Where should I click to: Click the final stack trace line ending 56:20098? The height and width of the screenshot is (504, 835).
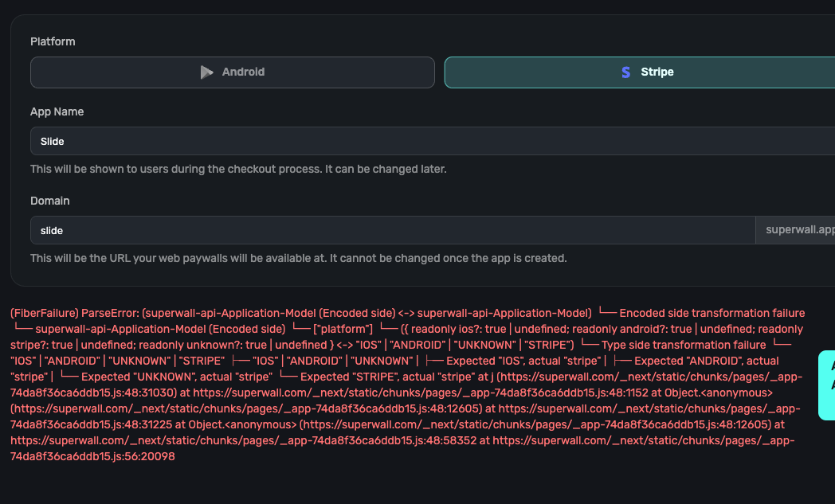pos(92,457)
